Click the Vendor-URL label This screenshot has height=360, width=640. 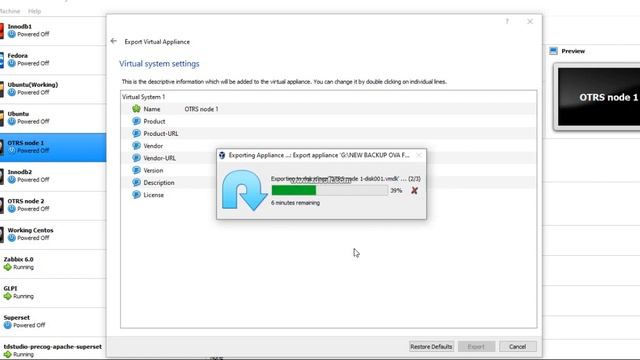pos(160,158)
